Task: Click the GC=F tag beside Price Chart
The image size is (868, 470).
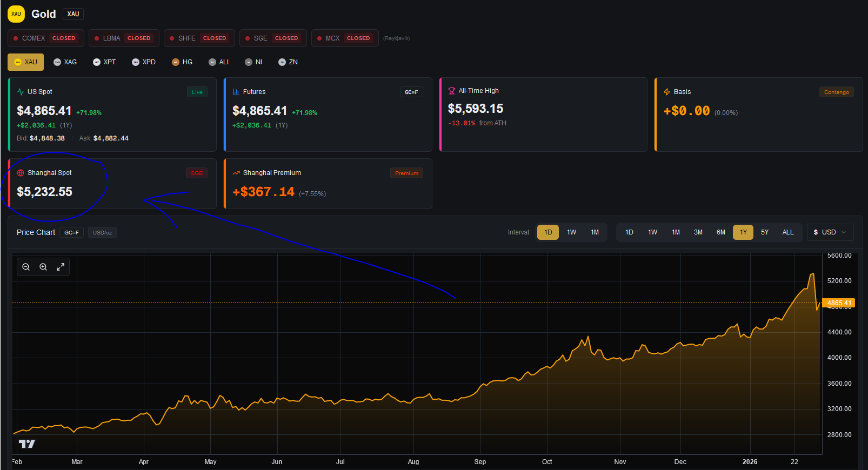Action: point(72,233)
